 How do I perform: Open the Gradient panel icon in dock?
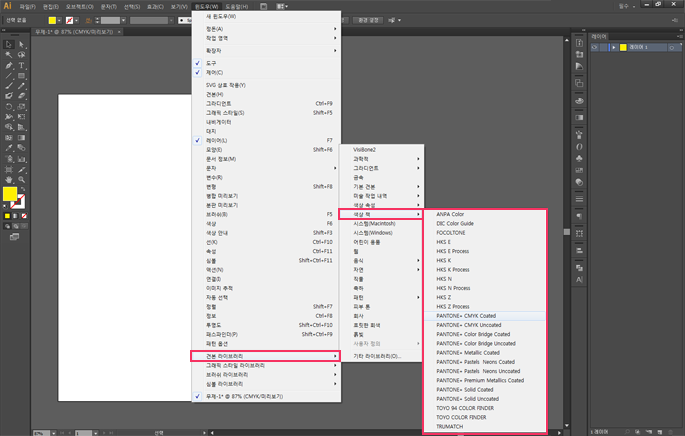579,118
